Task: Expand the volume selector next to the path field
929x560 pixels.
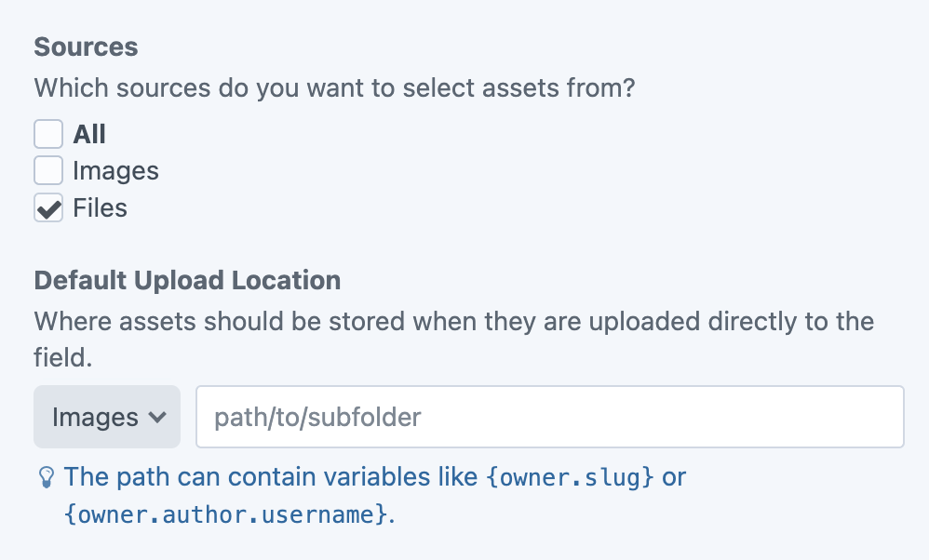Action: 106,417
